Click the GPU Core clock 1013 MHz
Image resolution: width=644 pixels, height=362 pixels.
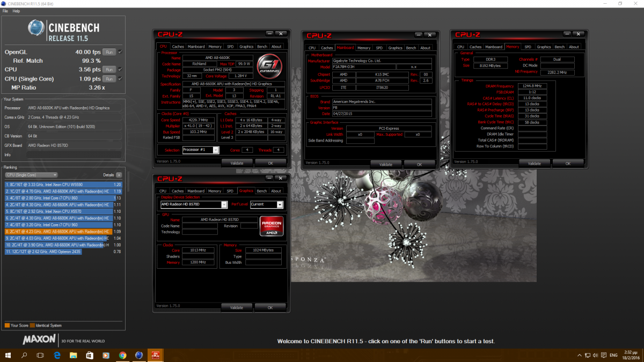(x=198, y=250)
